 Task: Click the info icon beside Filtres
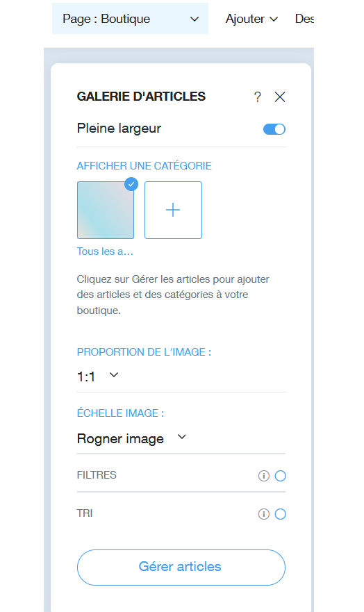(264, 476)
